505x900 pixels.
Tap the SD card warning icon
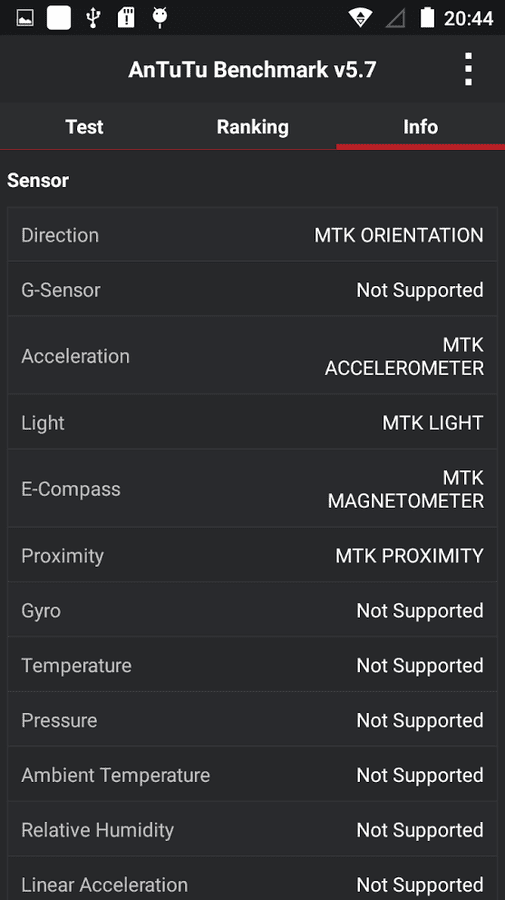pos(126,18)
